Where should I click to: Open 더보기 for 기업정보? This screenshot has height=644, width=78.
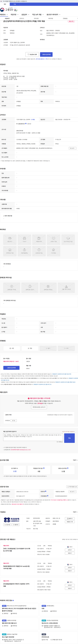75,512
